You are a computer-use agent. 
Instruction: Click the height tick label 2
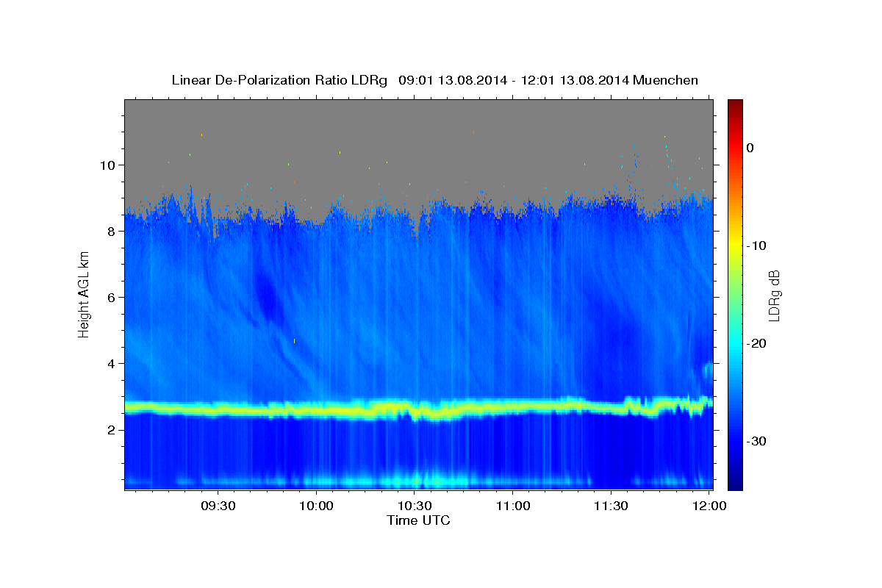click(x=112, y=430)
